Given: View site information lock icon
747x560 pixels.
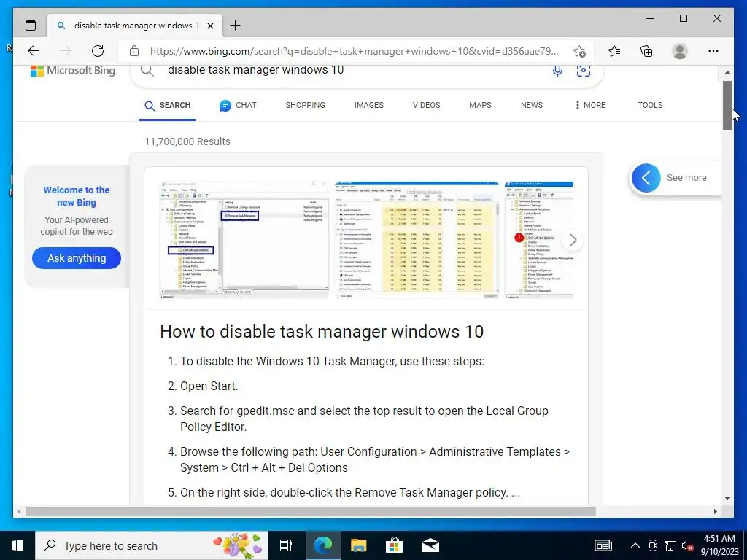Looking at the screenshot, I should tap(134, 51).
